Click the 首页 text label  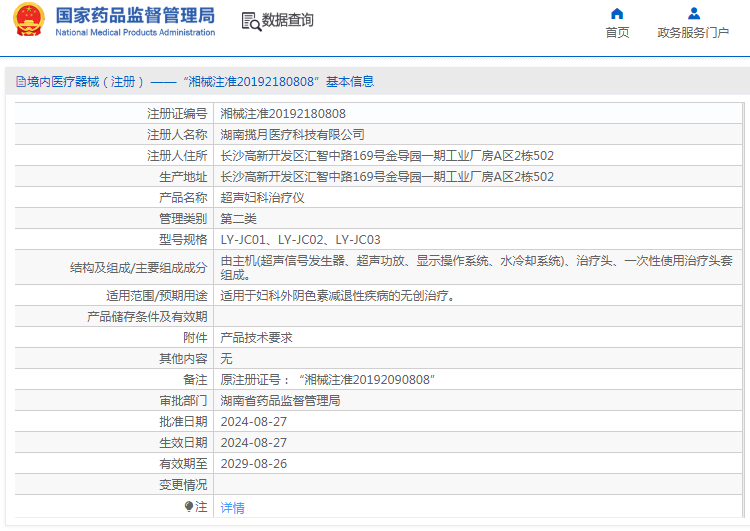coord(617,33)
